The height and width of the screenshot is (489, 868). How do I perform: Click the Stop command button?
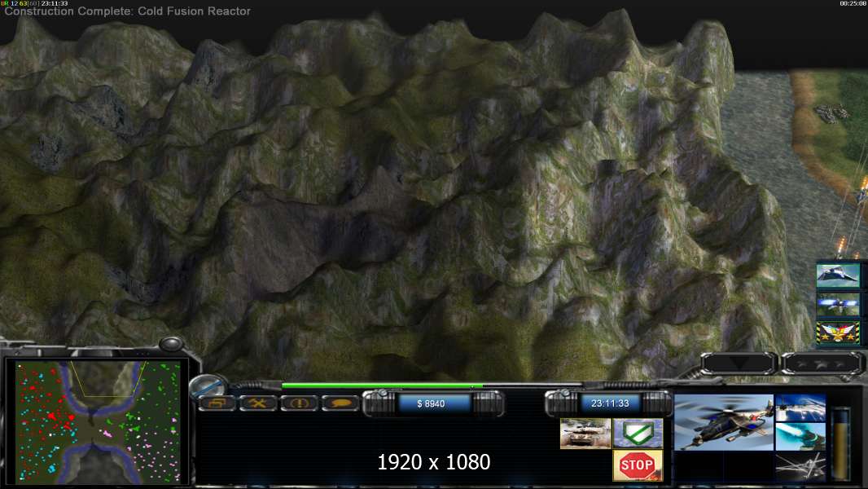[638, 465]
